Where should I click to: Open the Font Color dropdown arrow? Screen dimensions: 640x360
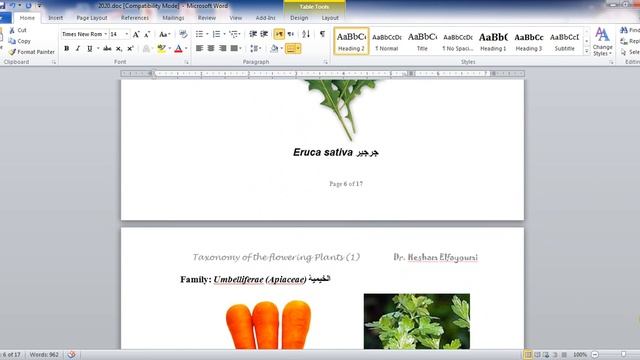186,49
